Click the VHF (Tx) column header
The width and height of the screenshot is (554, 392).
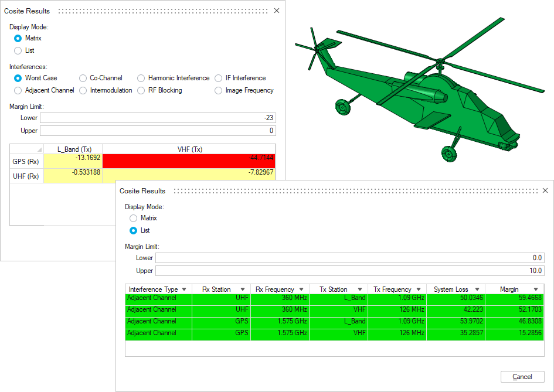coord(189,149)
